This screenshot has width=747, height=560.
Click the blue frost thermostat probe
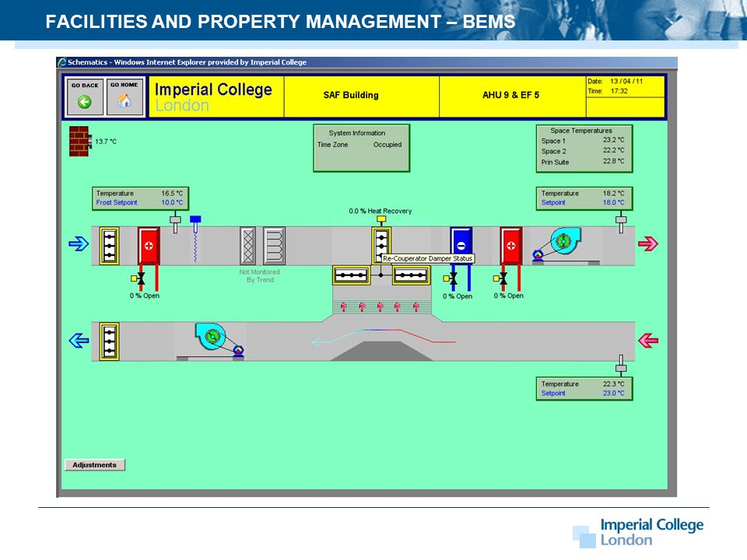[x=195, y=239]
